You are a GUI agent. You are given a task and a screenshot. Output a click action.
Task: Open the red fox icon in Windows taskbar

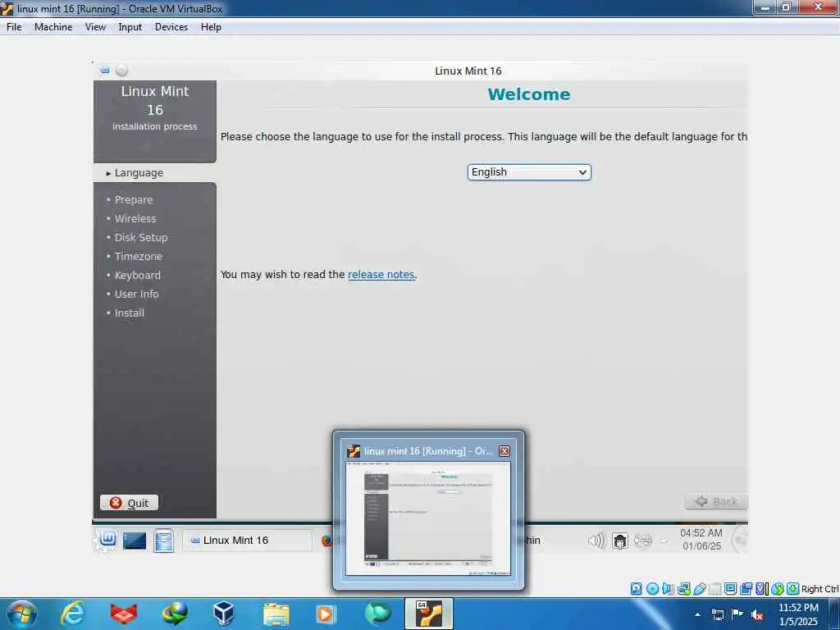(124, 614)
